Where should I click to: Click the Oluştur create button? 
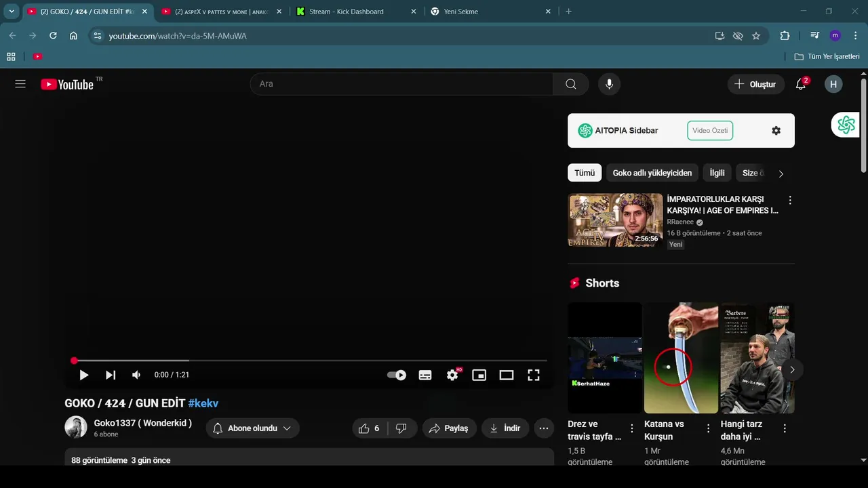(756, 84)
